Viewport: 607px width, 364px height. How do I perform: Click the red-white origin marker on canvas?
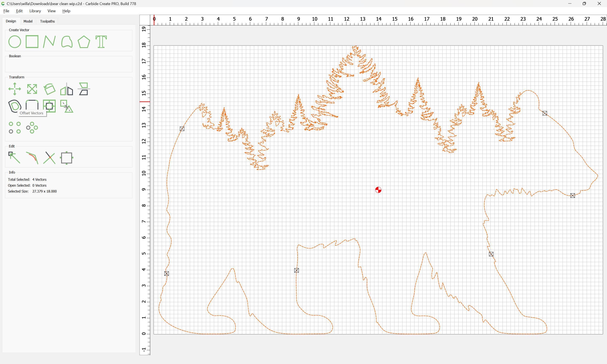coord(378,190)
